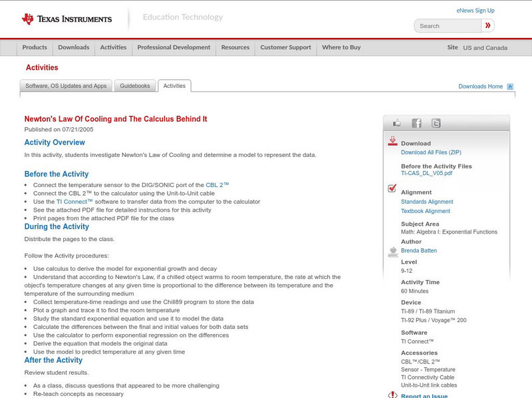
Task: Click 'Sensor - Temperature' accessory text
Action: [x=428, y=369]
